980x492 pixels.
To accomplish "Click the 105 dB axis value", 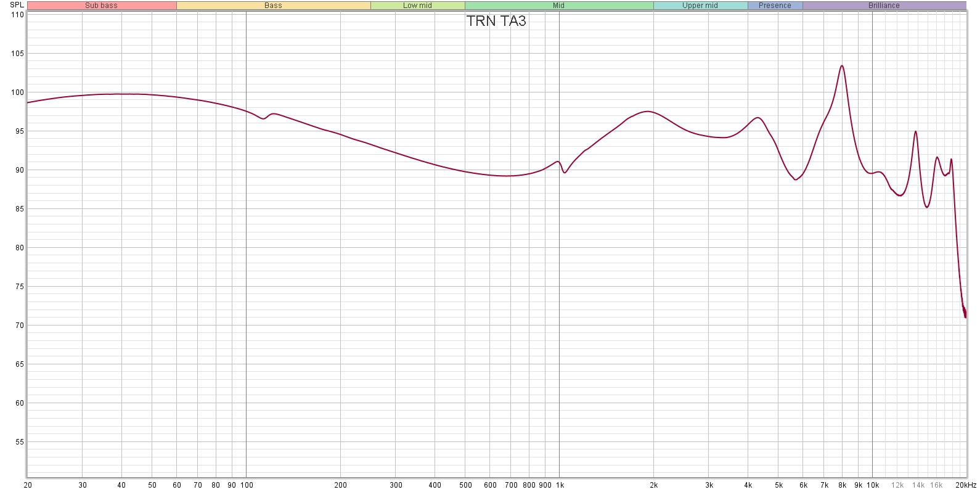I will 17,54.
